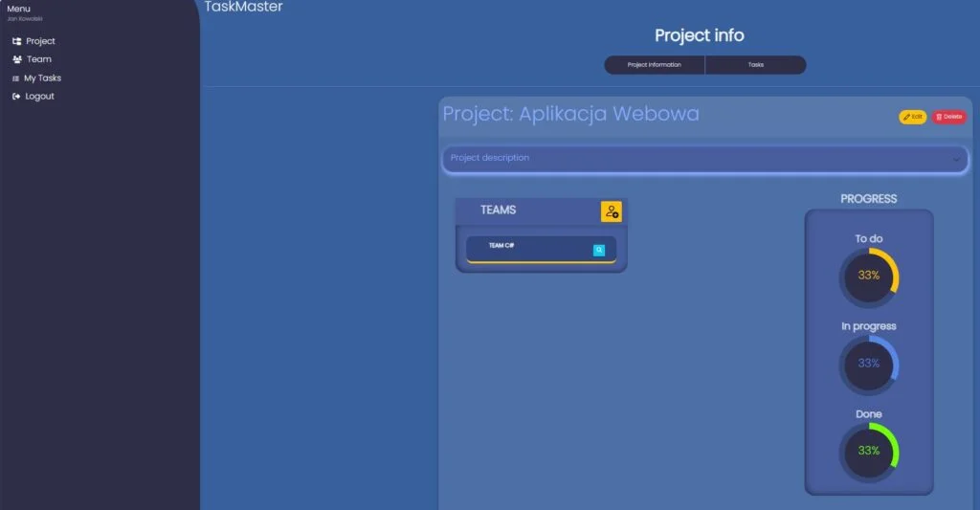This screenshot has height=510, width=980.
Task: View TEAM C# with the search icon
Action: click(x=599, y=250)
